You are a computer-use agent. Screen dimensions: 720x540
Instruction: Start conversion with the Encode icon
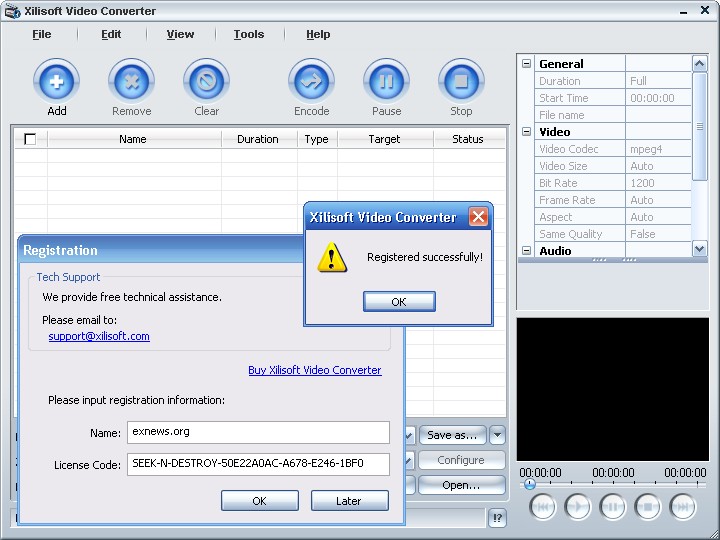click(311, 81)
